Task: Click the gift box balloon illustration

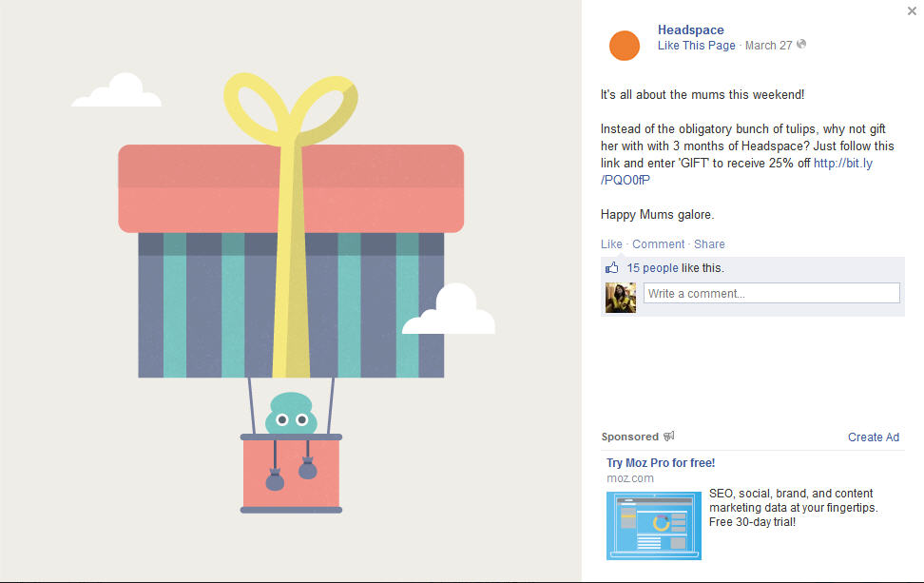Action: (x=291, y=292)
